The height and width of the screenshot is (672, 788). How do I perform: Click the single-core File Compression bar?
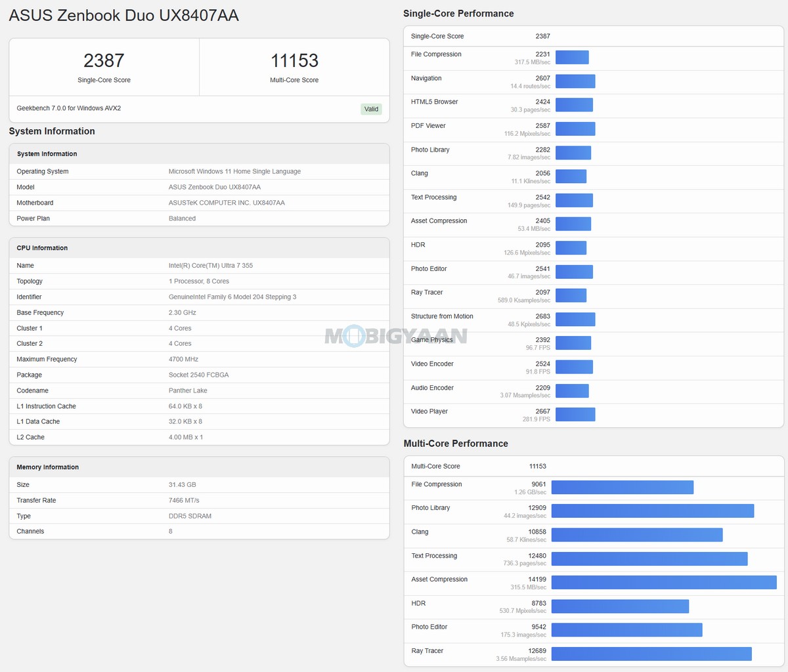click(572, 57)
